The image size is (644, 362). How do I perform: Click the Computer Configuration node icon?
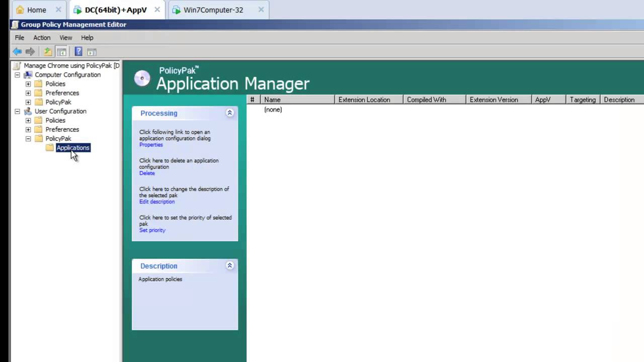(x=28, y=75)
